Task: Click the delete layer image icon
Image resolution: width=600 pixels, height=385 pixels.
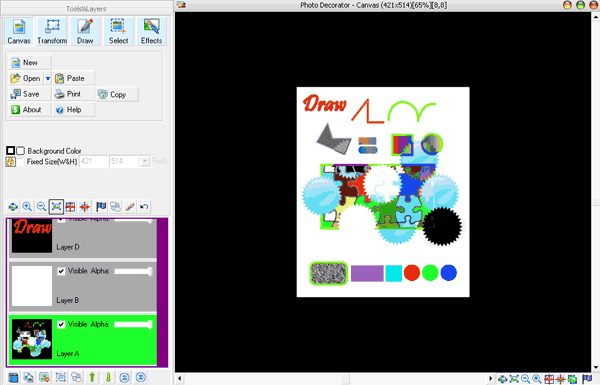Action: [44, 378]
